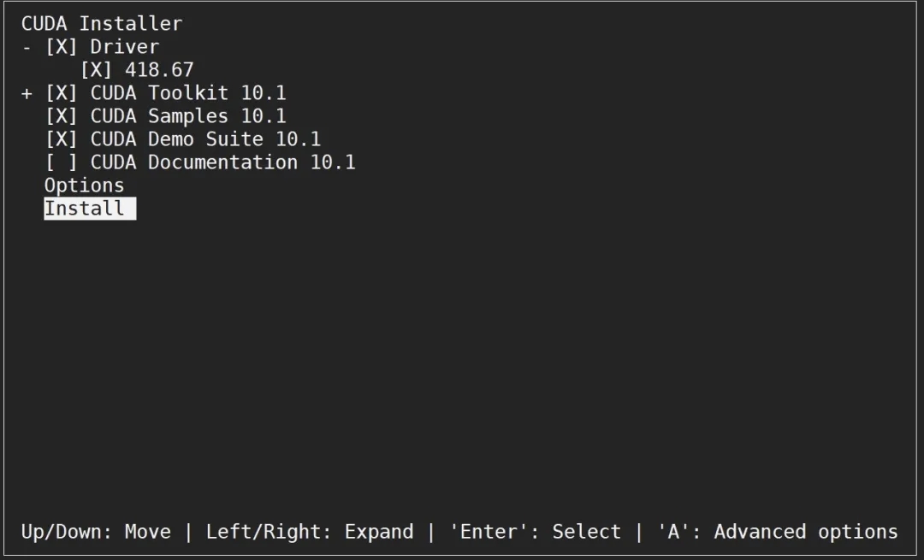Screen dimensions: 924x560
Task: Select the Driver label text
Action: [125, 47]
